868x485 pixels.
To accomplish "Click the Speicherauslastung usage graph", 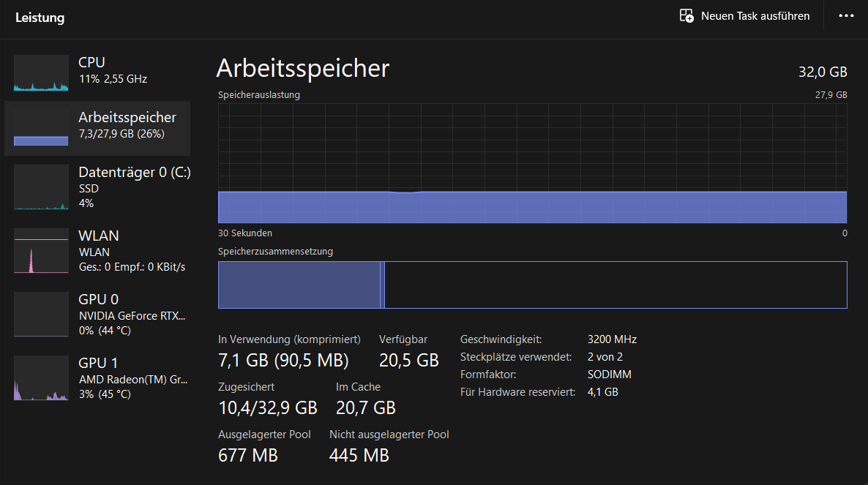I will click(x=532, y=162).
